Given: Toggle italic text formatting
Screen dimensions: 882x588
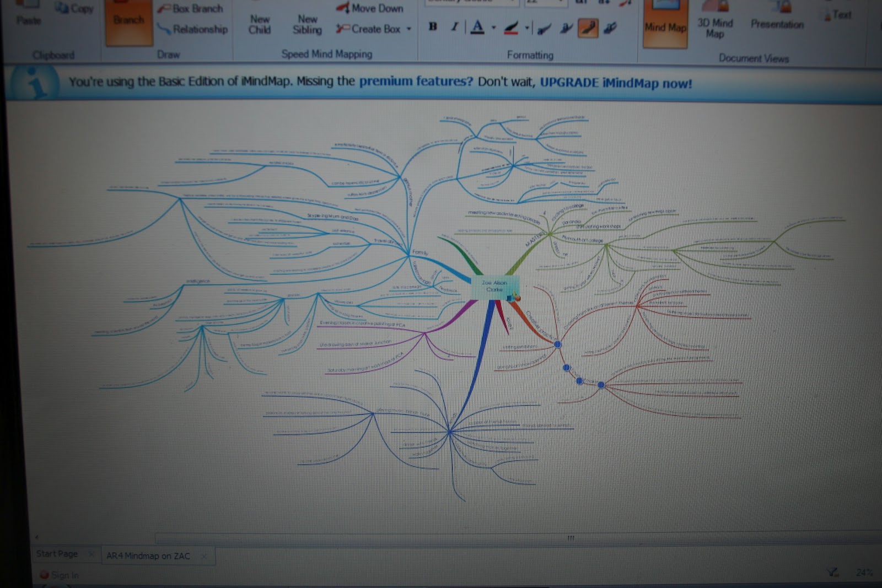Looking at the screenshot, I should point(454,26).
